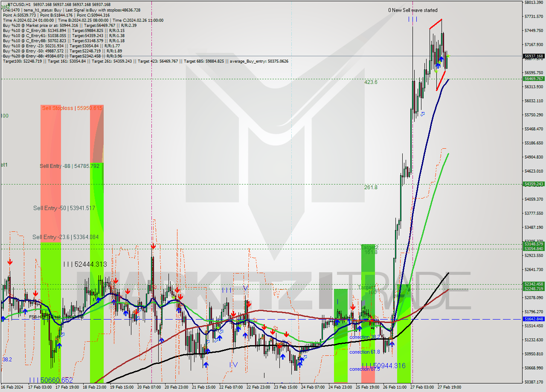
Task: Select the green 54359.243 price tag
Action: 534,184
